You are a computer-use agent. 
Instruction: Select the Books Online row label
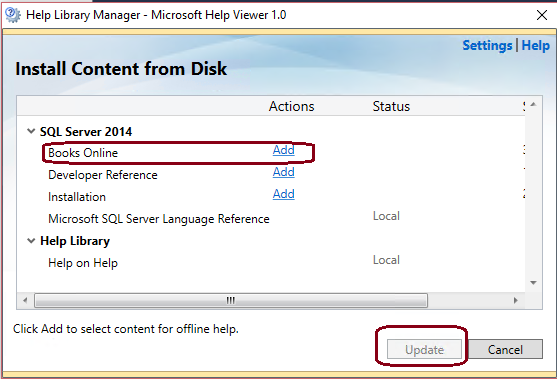tap(83, 153)
